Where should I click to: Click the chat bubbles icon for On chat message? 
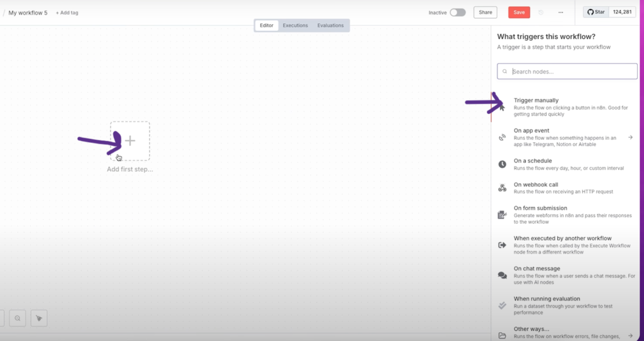tap(502, 276)
